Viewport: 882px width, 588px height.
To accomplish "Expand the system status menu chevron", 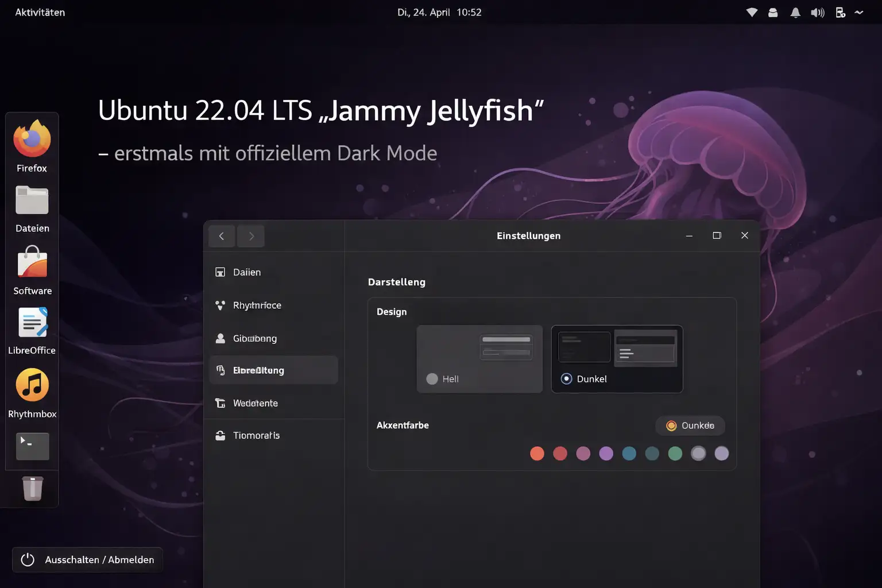I will (859, 12).
